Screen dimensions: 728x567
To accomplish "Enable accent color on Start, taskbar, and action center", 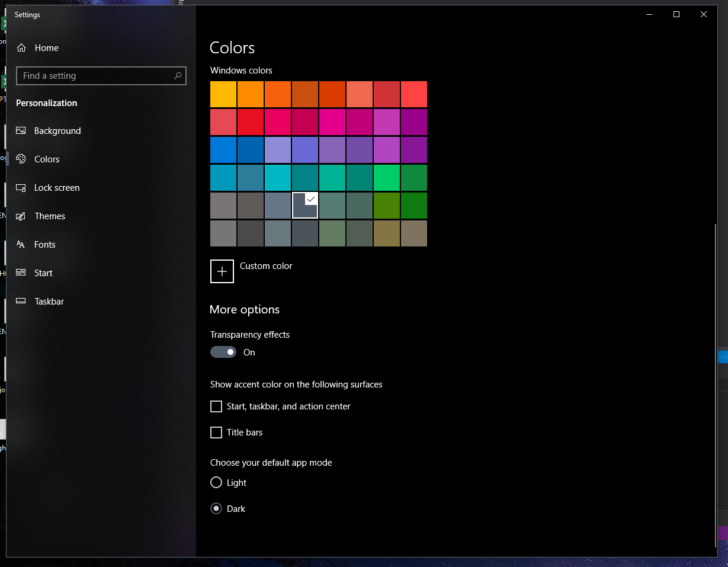I will (x=216, y=406).
